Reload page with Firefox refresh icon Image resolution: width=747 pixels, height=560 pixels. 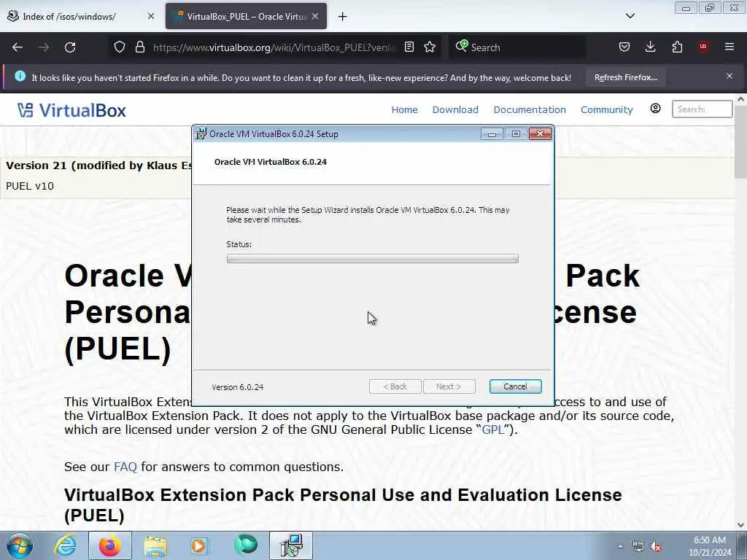70,47
